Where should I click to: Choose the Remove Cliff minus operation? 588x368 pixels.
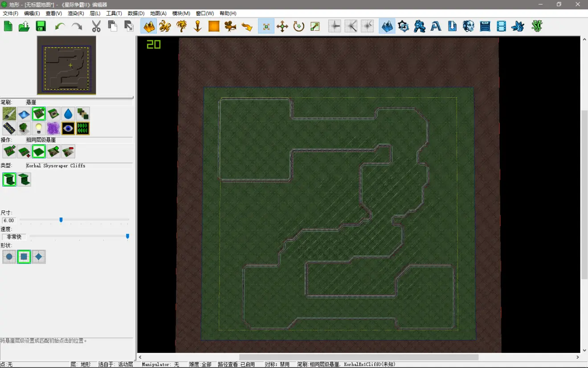68,152
